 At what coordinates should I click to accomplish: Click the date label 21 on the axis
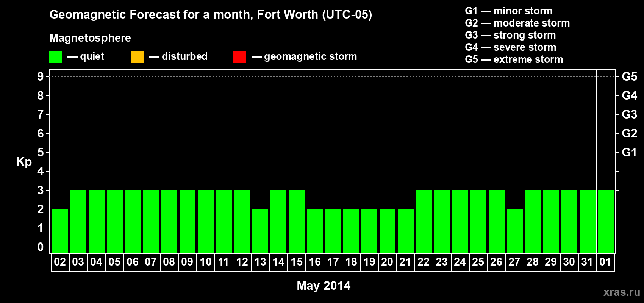(x=405, y=262)
